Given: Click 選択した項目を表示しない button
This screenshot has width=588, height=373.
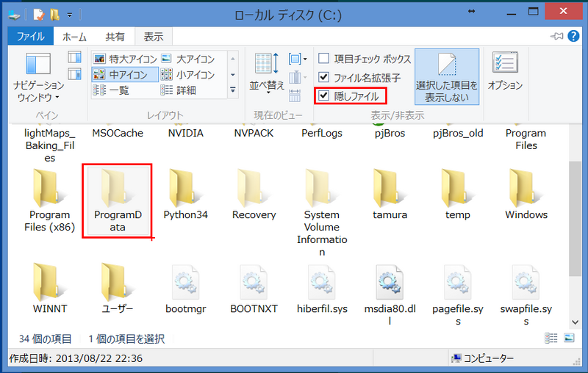Looking at the screenshot, I should point(447,77).
